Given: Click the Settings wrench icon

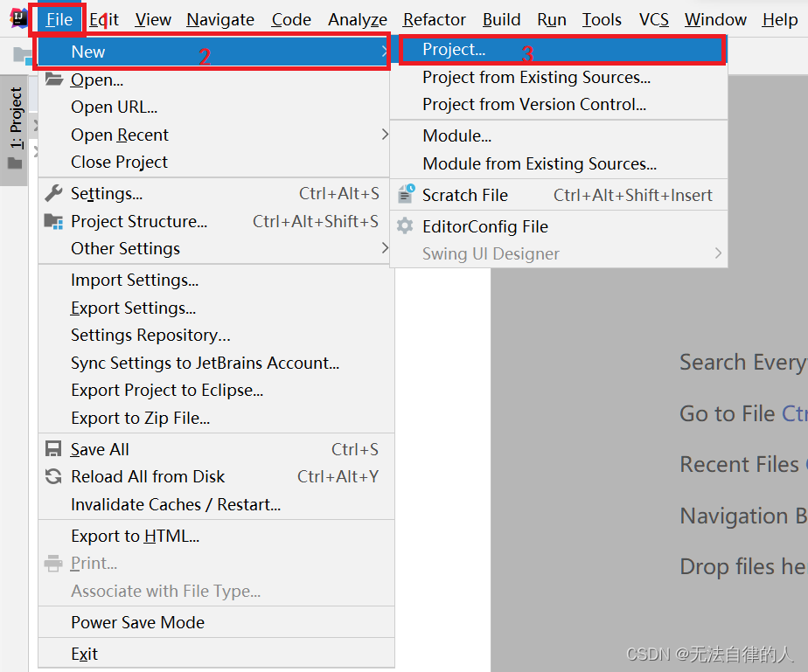Looking at the screenshot, I should tap(53, 193).
